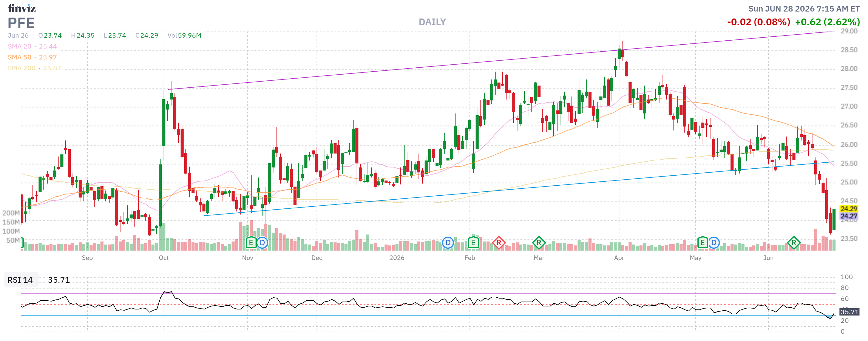Click the RSI 14 indicator label

[x=20, y=280]
